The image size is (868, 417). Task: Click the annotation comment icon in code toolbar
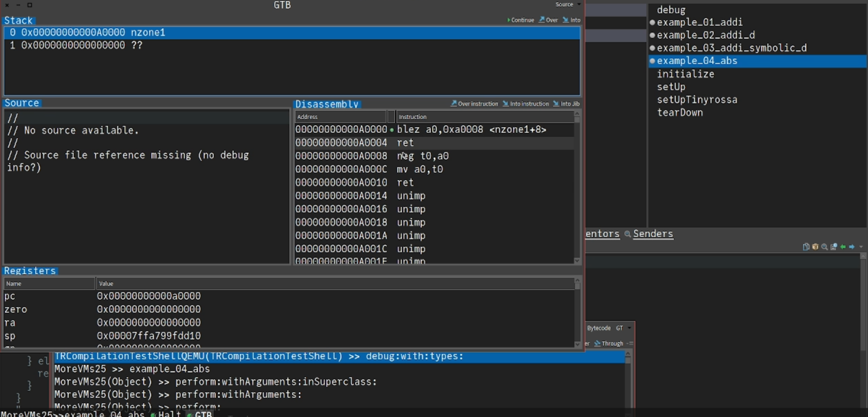(x=834, y=247)
